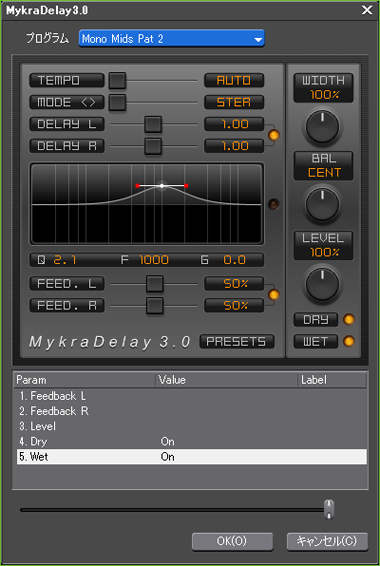This screenshot has height=566, width=380.
Task: Click the DELAY L 1.00 value field
Action: click(234, 125)
